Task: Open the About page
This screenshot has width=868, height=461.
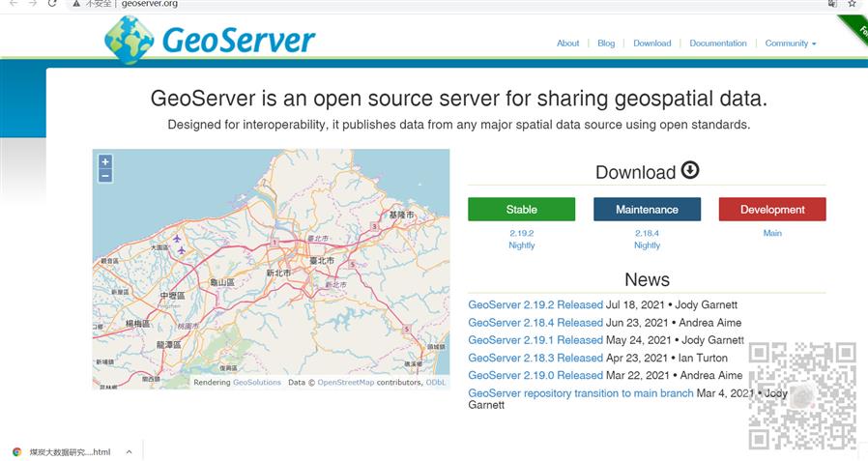Action: pyautogui.click(x=568, y=43)
